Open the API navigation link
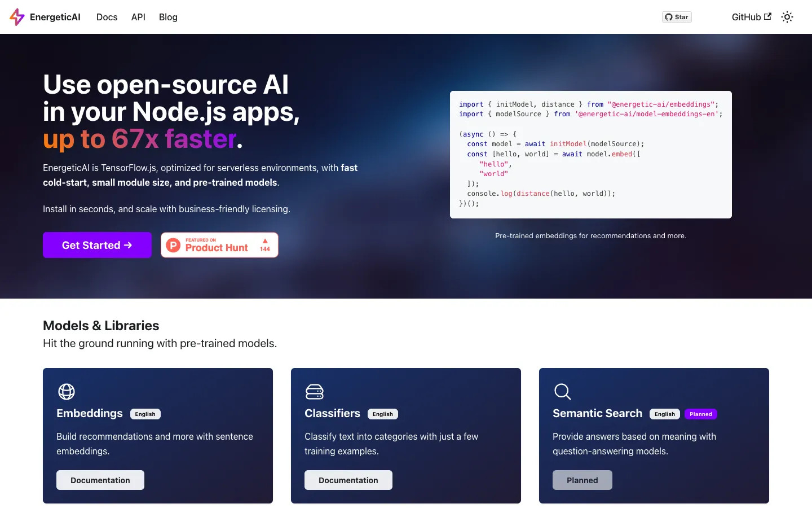The image size is (812, 508). click(138, 17)
